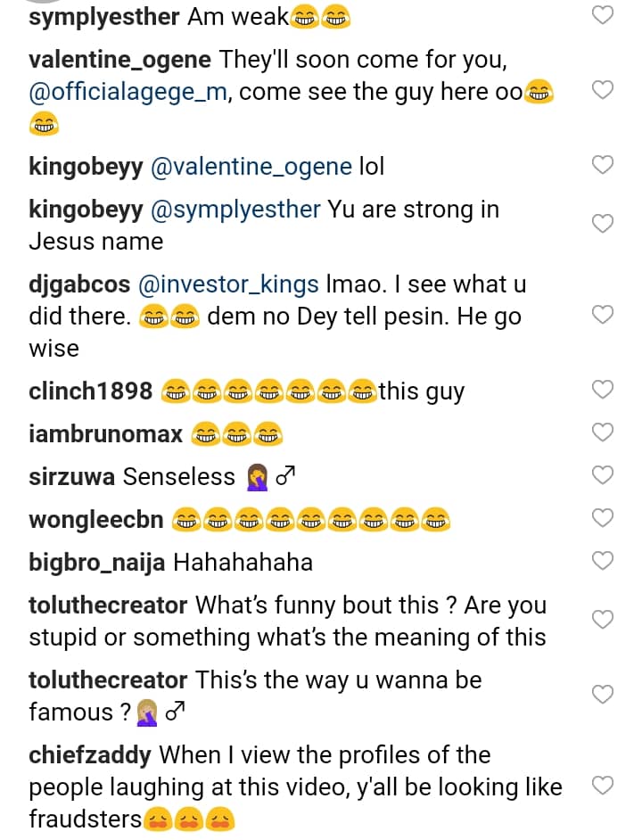Like clinch1898's 'this guy' comment
The width and height of the screenshot is (642, 840).
click(604, 390)
